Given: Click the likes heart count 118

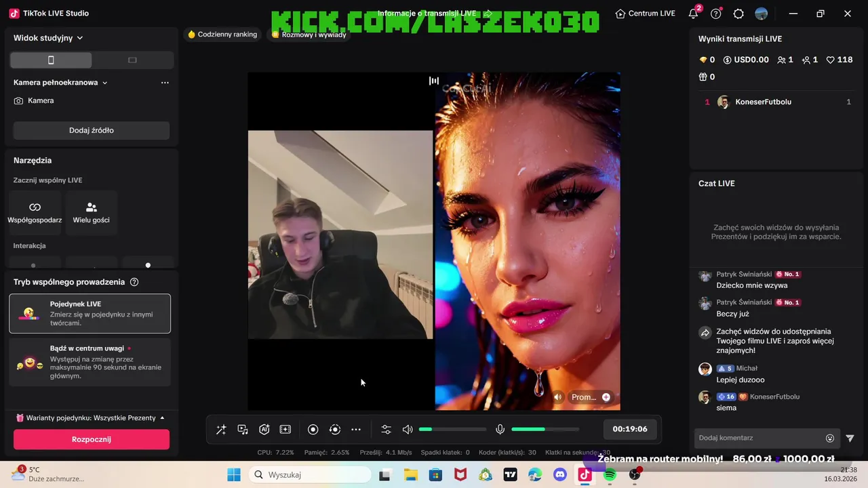Looking at the screenshot, I should click(840, 60).
